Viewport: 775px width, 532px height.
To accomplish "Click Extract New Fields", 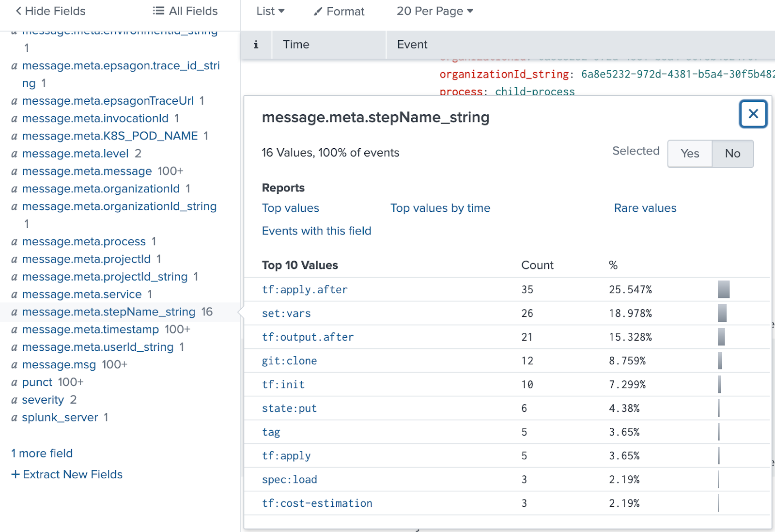I will pyautogui.click(x=67, y=474).
